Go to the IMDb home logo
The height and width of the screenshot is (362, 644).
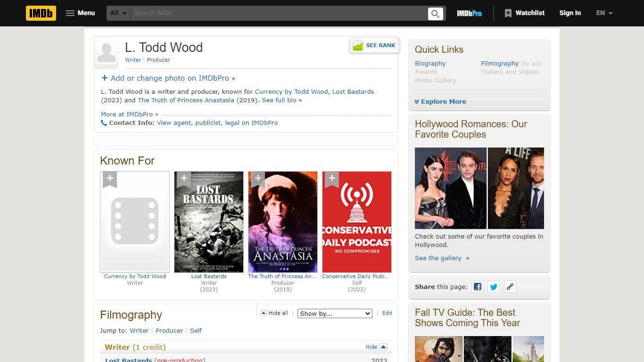[41, 13]
